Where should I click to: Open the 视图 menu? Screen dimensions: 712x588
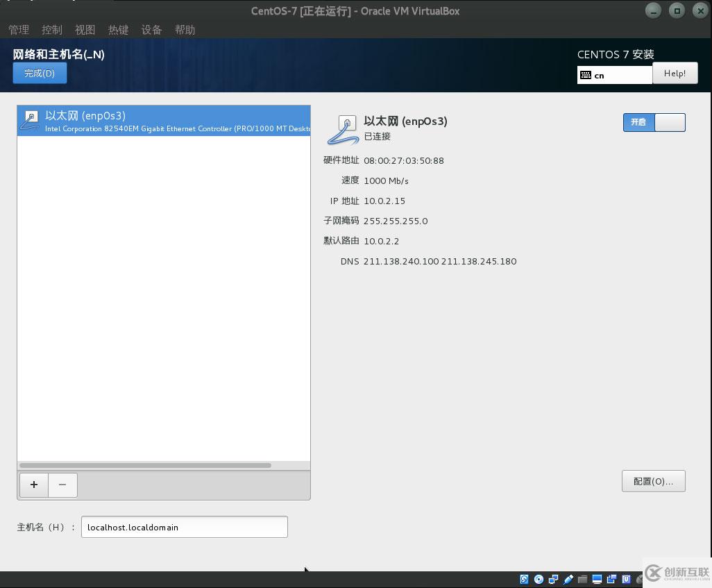click(x=85, y=30)
